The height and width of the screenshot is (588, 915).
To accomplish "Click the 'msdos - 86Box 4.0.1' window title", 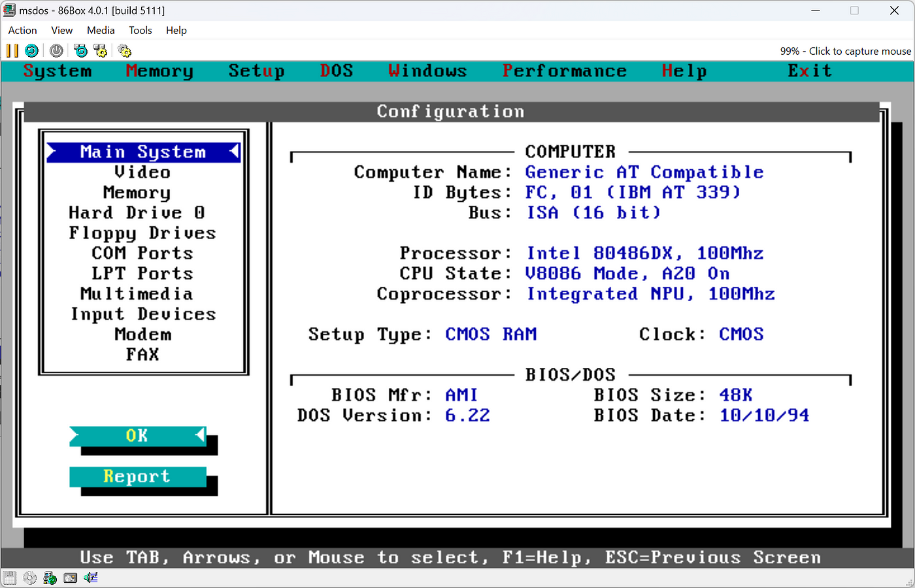I will pos(92,10).
